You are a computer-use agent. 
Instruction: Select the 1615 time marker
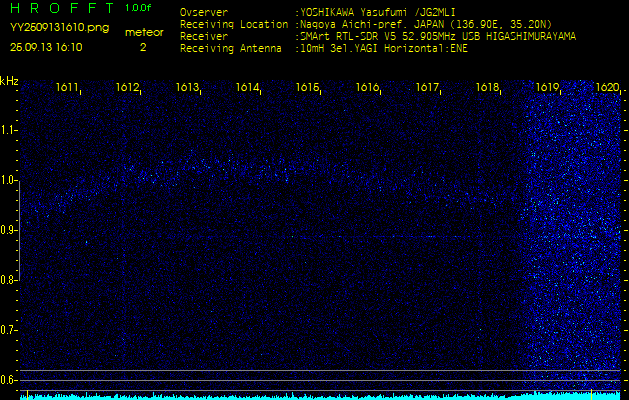pyautogui.click(x=307, y=88)
